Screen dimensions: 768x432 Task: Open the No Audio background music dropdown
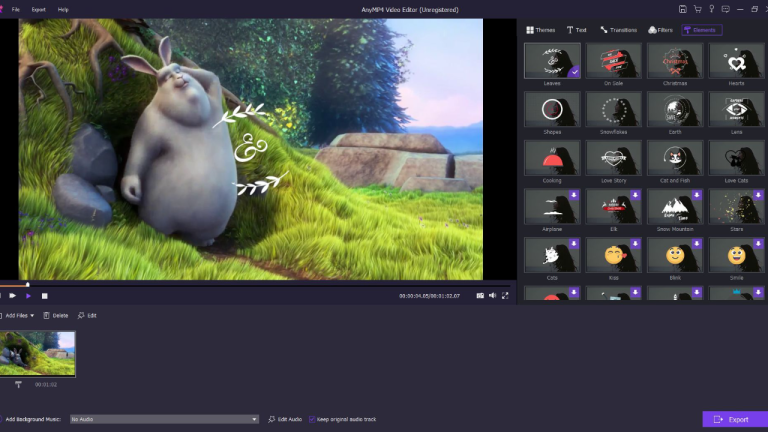pos(164,419)
